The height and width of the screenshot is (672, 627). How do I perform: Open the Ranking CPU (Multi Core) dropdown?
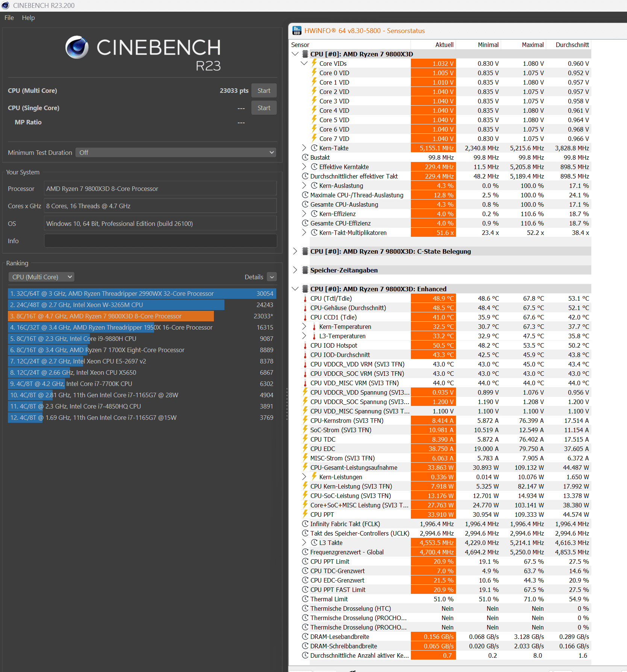pos(41,277)
